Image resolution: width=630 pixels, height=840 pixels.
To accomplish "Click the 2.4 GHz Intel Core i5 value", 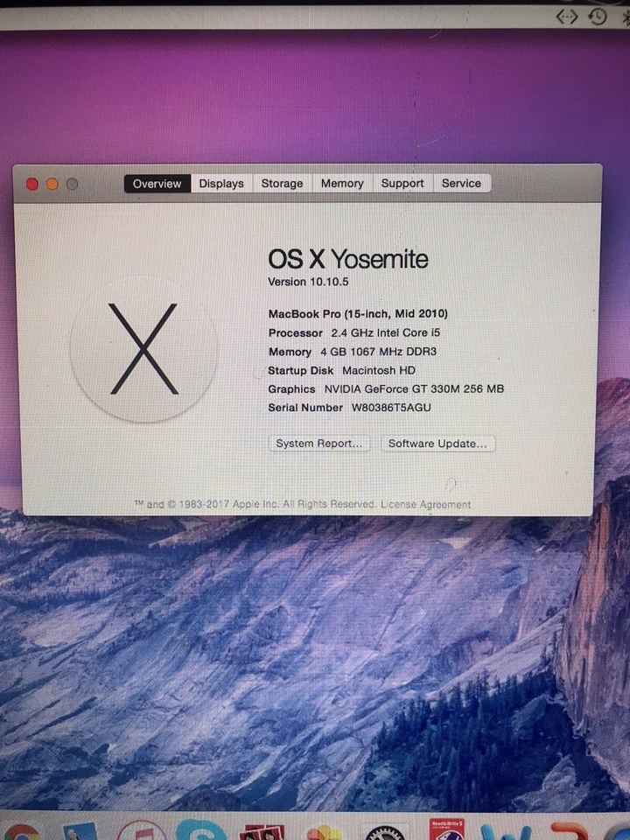I will click(385, 332).
